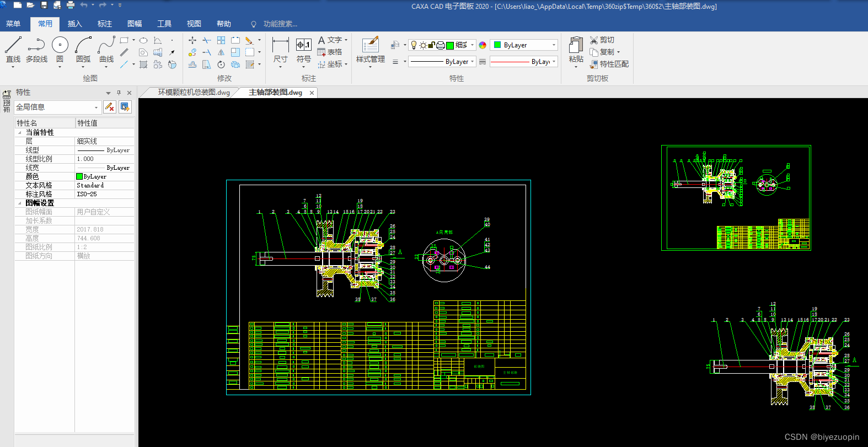Click the New document icon
Viewport: 868px width, 447px height.
coord(18,5)
